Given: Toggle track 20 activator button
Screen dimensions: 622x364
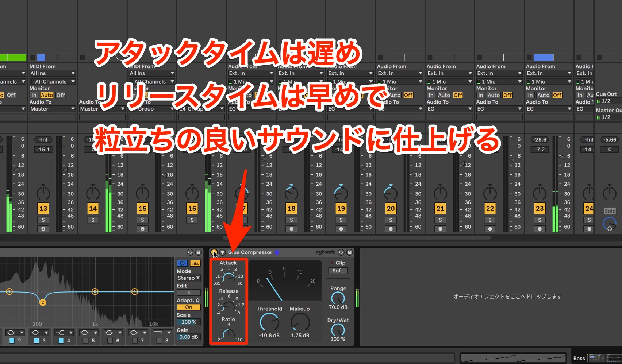Looking at the screenshot, I should pos(391,209).
